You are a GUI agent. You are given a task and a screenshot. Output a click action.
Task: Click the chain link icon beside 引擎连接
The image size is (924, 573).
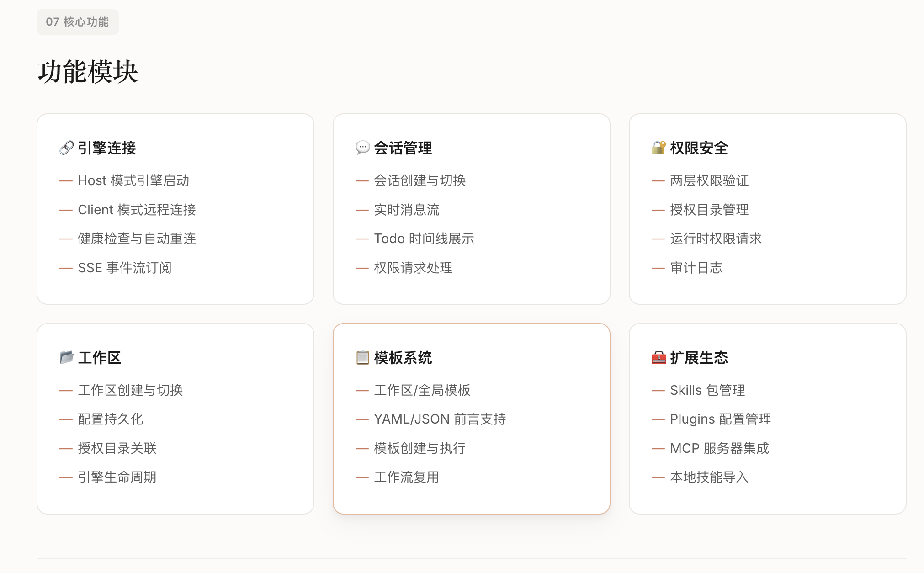(x=66, y=148)
